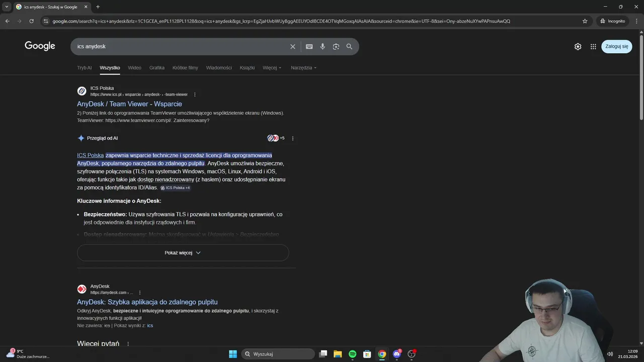This screenshot has width=644, height=362.
Task: Open Chrome three-dot menu
Action: coord(636,21)
